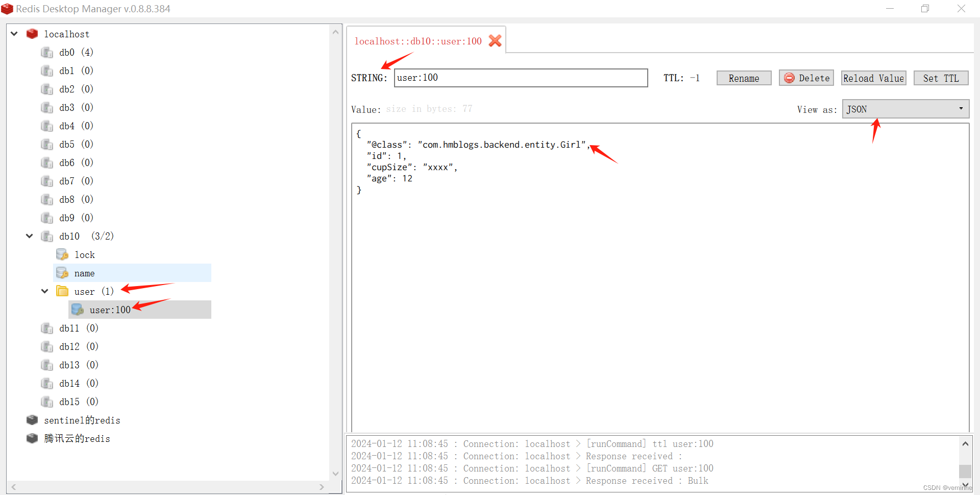
Task: Click the 腾讯云的redis connection icon
Action: pos(32,438)
